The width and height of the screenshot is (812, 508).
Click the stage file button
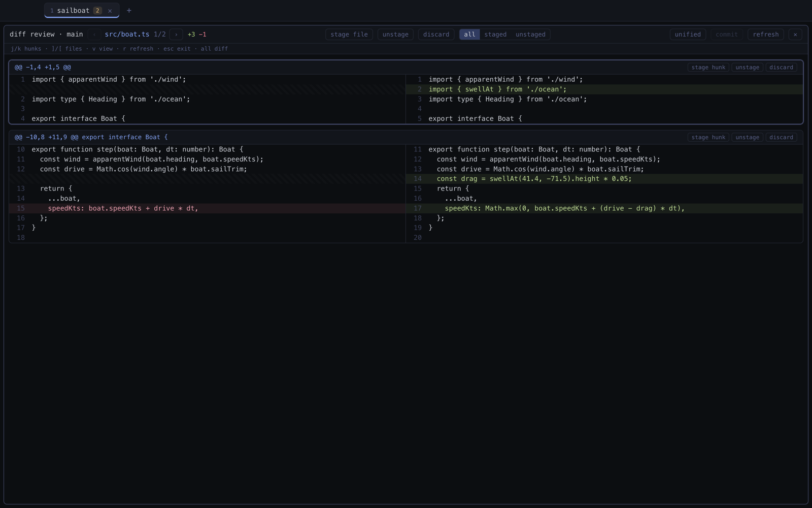point(349,35)
